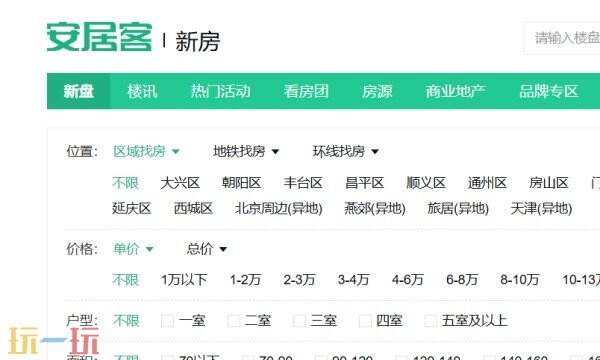600x360 pixels.
Task: Check the 三室 checkbox
Action: point(299,321)
